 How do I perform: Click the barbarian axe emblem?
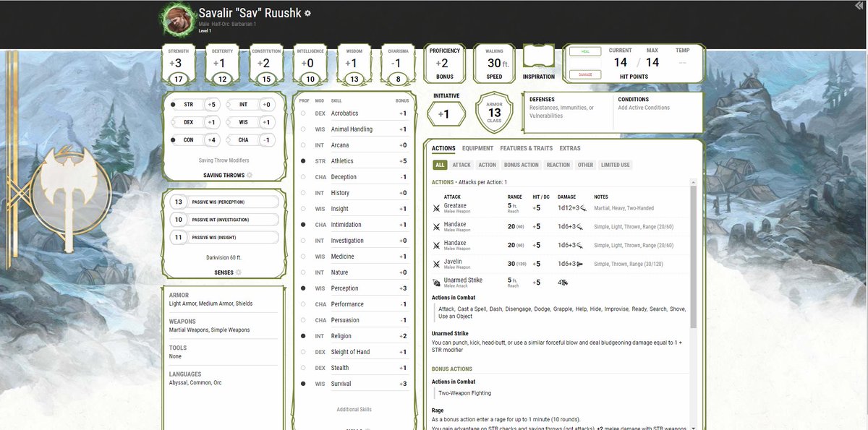pos(70,194)
